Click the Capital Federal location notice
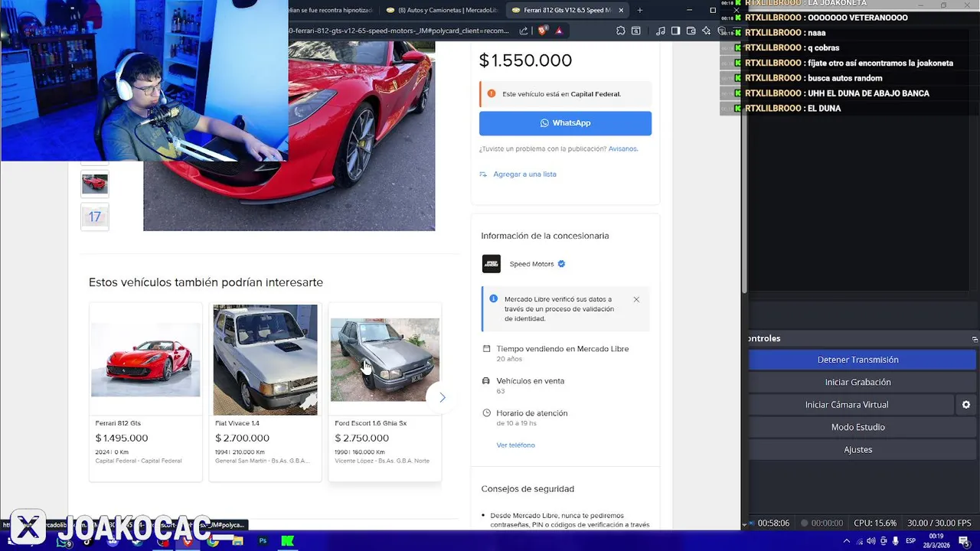The width and height of the screenshot is (980, 551). [x=565, y=94]
